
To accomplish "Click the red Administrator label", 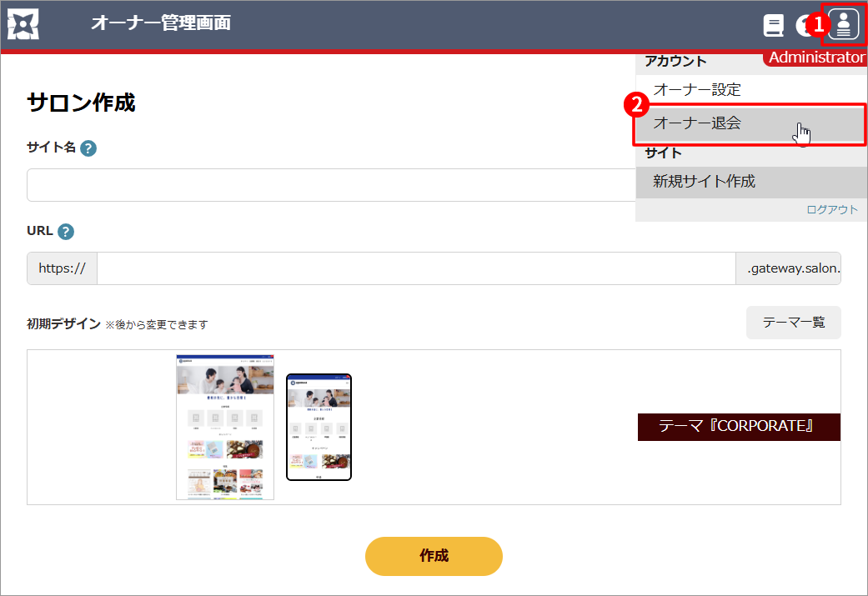I will tap(815, 58).
